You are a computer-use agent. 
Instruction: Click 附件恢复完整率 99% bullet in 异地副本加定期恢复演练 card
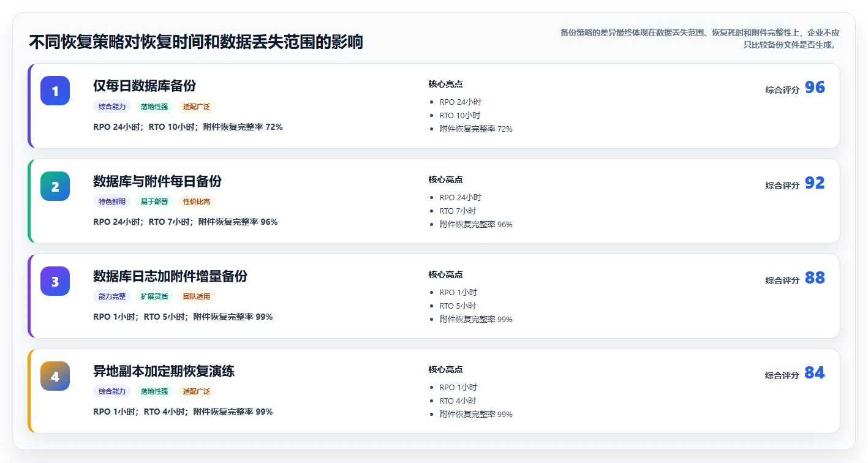pyautogui.click(x=476, y=414)
